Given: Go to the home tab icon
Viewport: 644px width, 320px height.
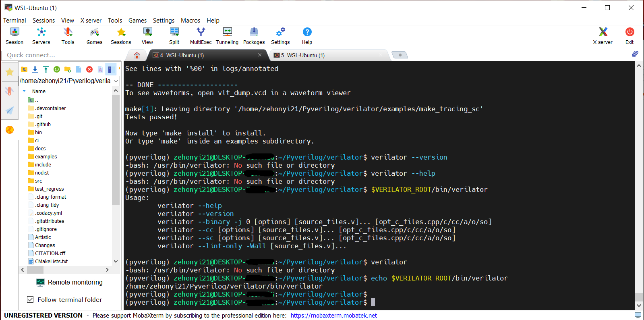Looking at the screenshot, I should coord(137,55).
